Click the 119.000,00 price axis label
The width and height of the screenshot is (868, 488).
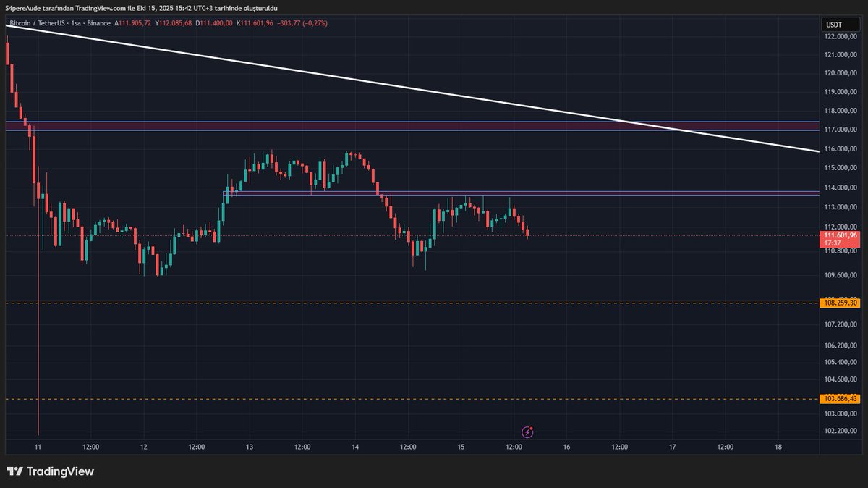[841, 92]
